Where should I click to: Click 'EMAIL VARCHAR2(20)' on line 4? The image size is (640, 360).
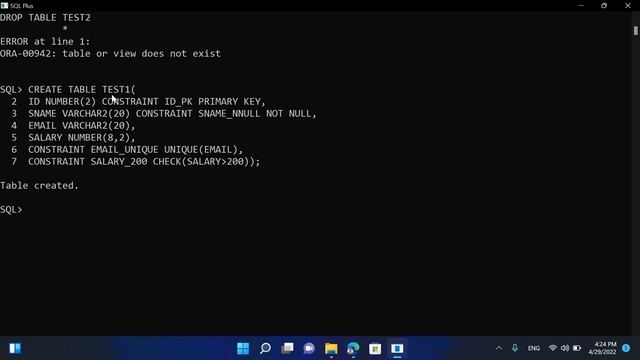tap(79, 125)
